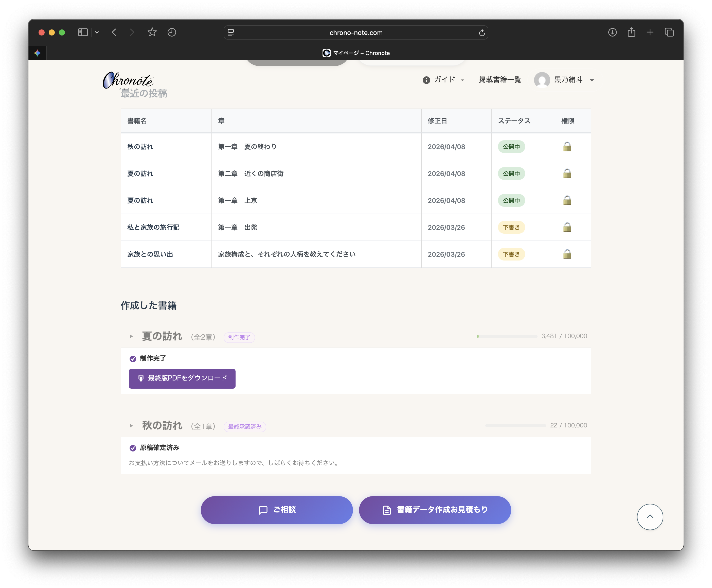Viewport: 712px width, 588px height.
Task: Click the 夏の訪れ progress bar
Action: [507, 336]
